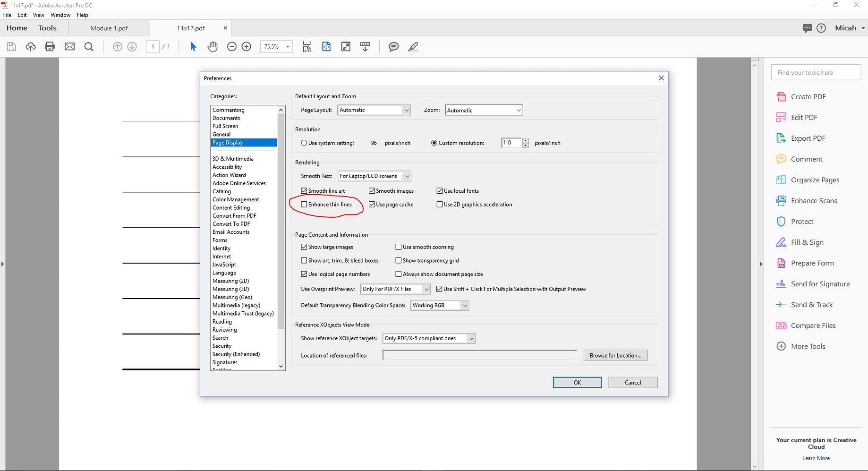The image size is (868, 471).
Task: Open Export PDF tool
Action: click(801, 138)
